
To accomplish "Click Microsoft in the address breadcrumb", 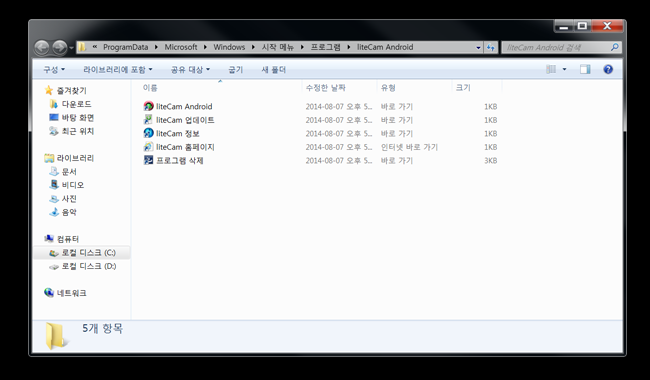I will (x=181, y=47).
